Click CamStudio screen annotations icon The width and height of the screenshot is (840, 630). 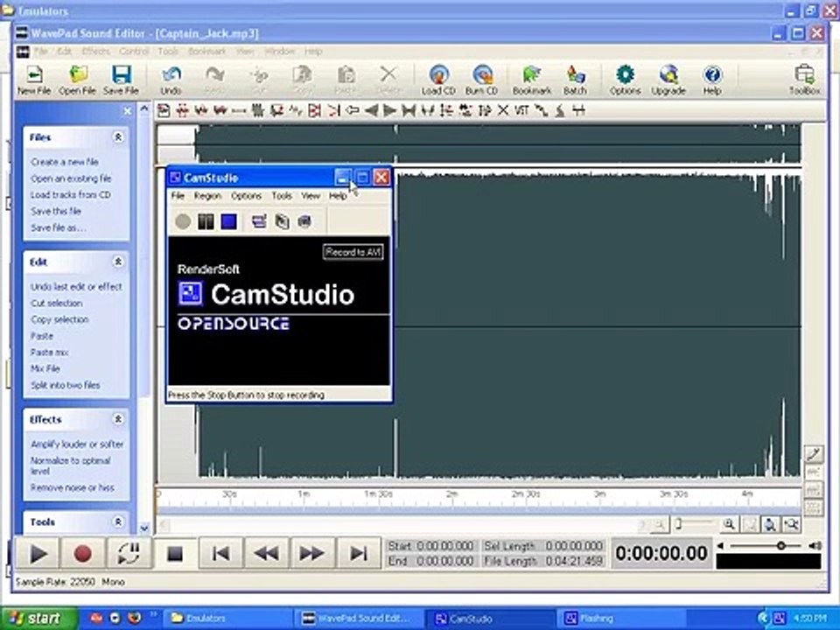[x=282, y=221]
